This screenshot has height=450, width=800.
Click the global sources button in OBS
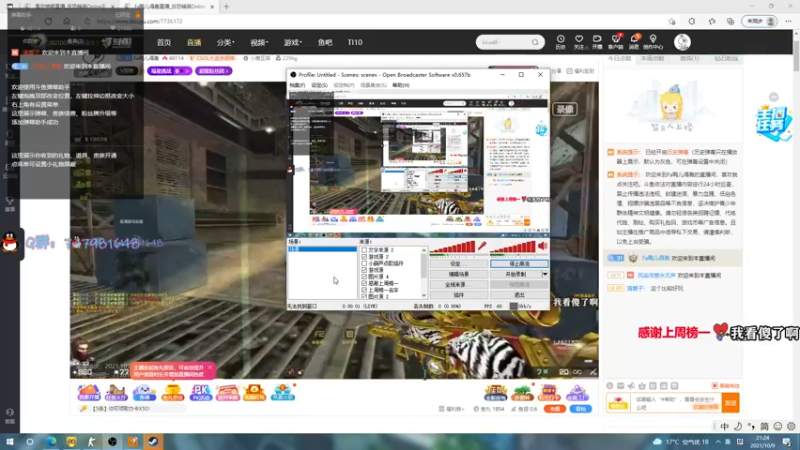coord(458,285)
